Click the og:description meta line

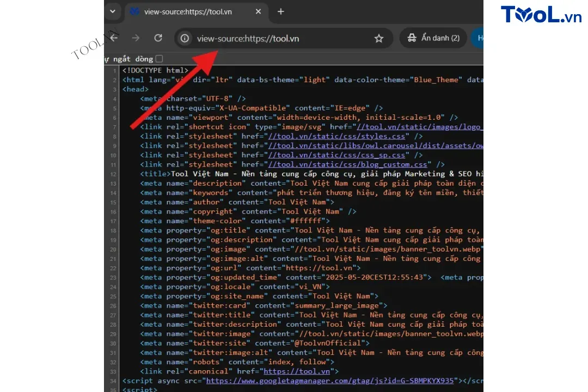pyautogui.click(x=311, y=240)
